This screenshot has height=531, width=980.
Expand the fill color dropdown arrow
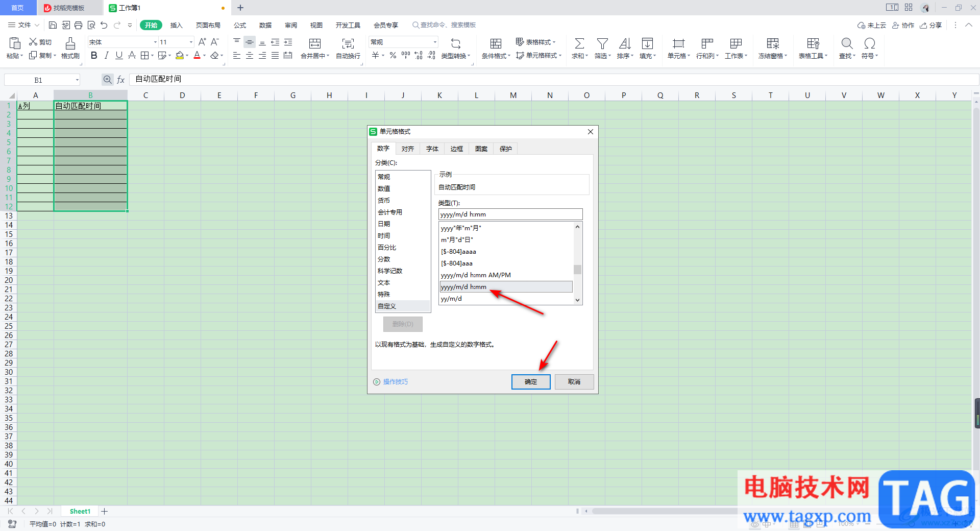pos(187,56)
